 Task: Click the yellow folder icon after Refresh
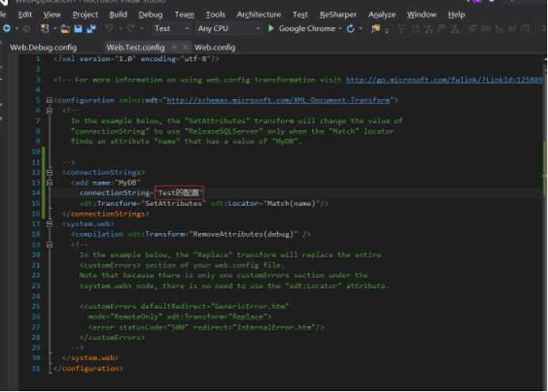[x=375, y=29]
